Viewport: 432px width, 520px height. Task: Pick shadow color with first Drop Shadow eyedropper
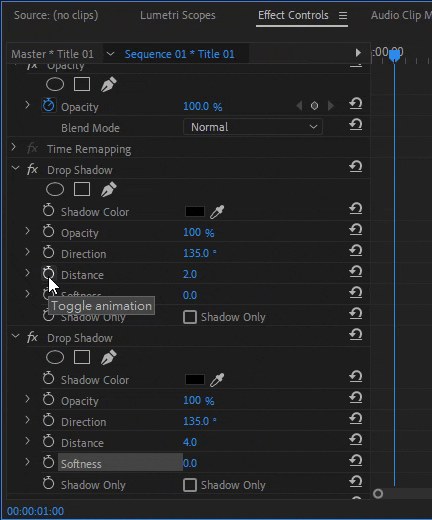point(217,212)
